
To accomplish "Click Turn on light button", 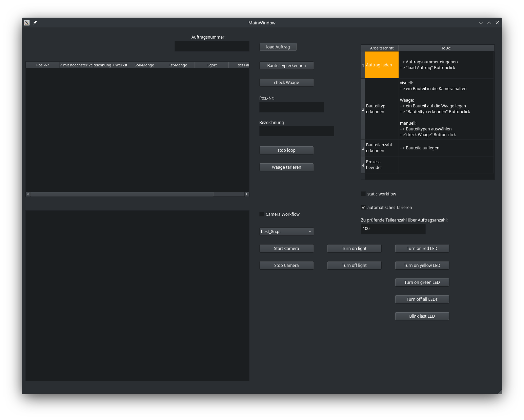I will point(354,249).
